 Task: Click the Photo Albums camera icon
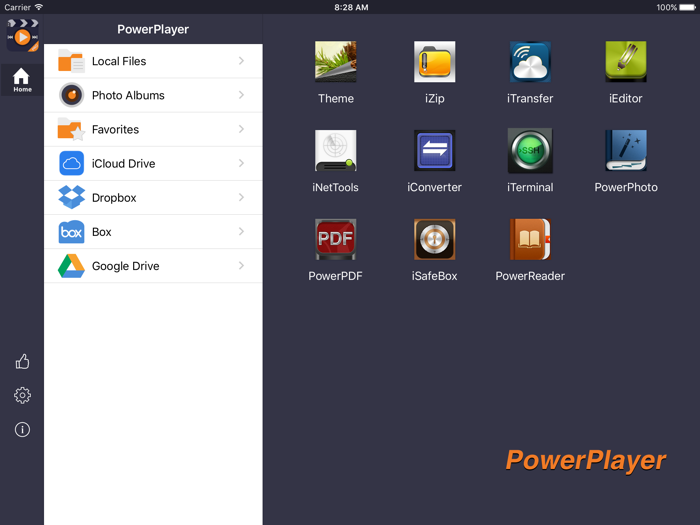point(71,95)
